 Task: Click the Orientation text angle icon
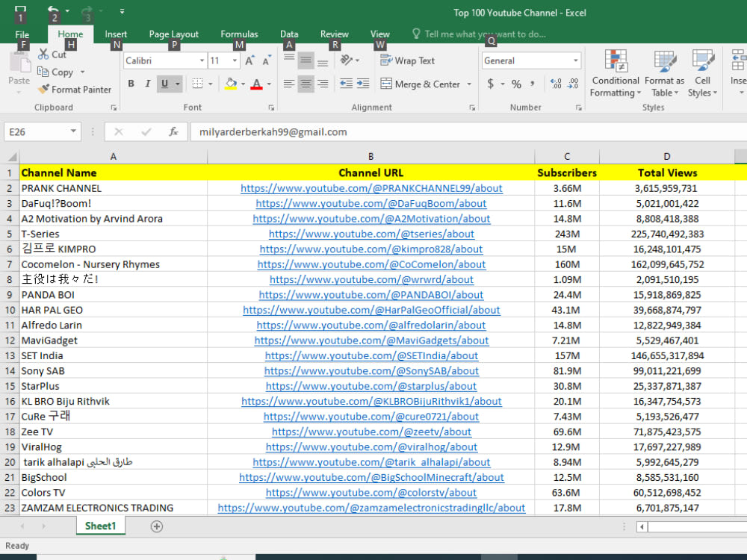(347, 60)
